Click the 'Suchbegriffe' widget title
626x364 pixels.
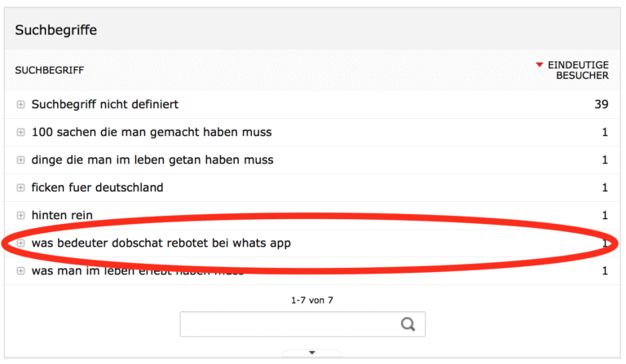coord(56,30)
